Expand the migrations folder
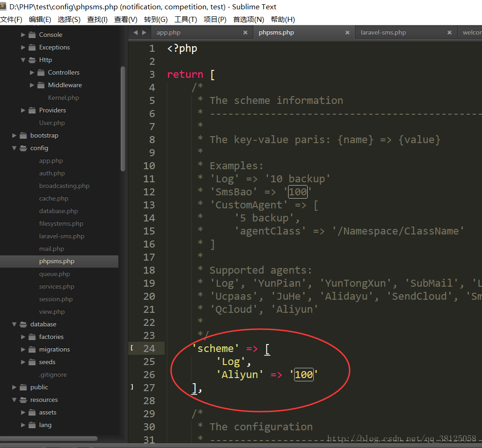 (23, 350)
